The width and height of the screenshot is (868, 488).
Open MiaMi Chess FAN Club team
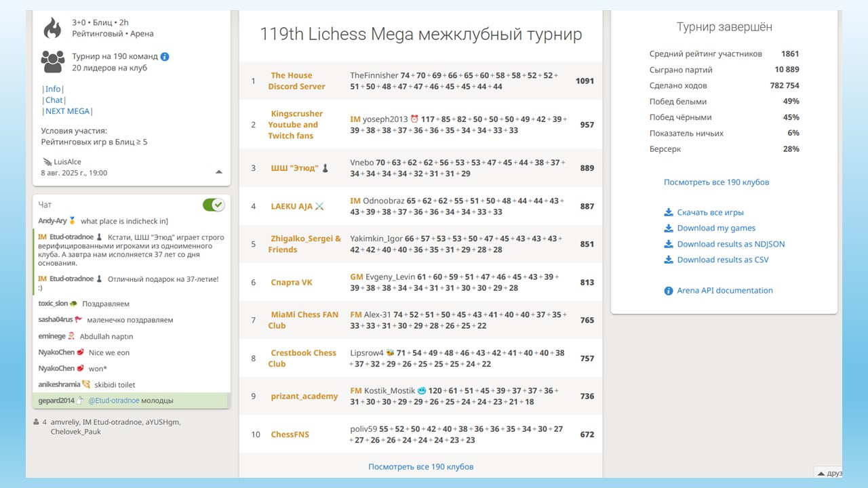(x=303, y=320)
